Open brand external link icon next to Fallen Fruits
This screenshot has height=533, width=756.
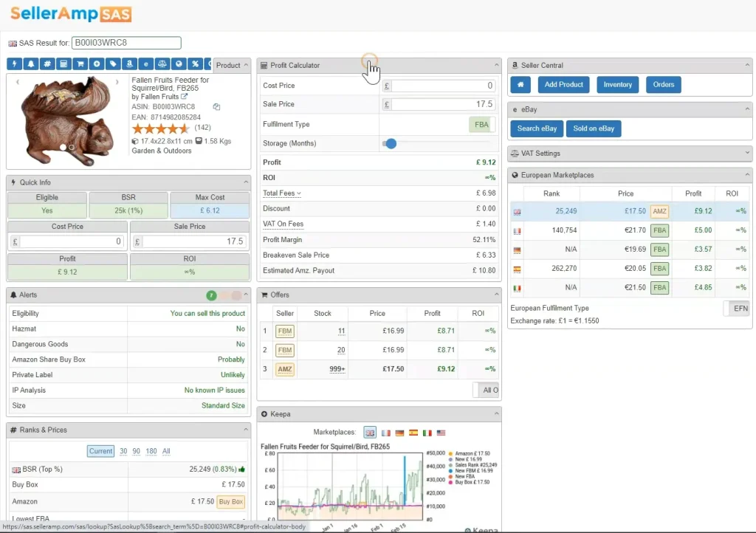tap(184, 97)
